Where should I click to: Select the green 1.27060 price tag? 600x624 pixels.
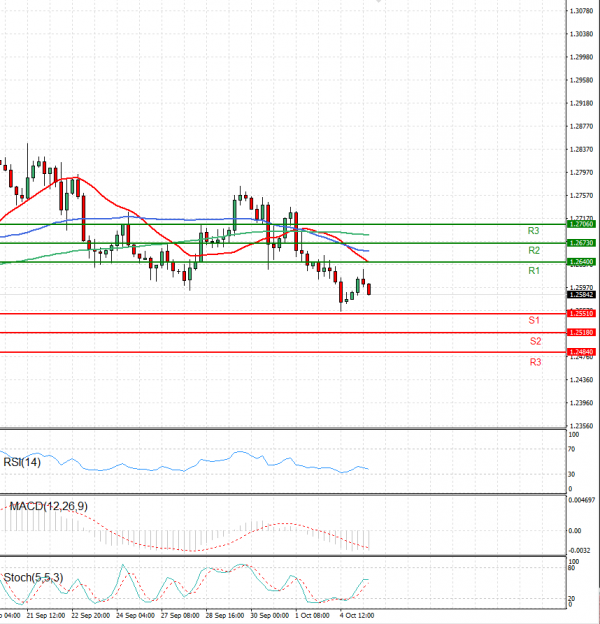point(581,224)
